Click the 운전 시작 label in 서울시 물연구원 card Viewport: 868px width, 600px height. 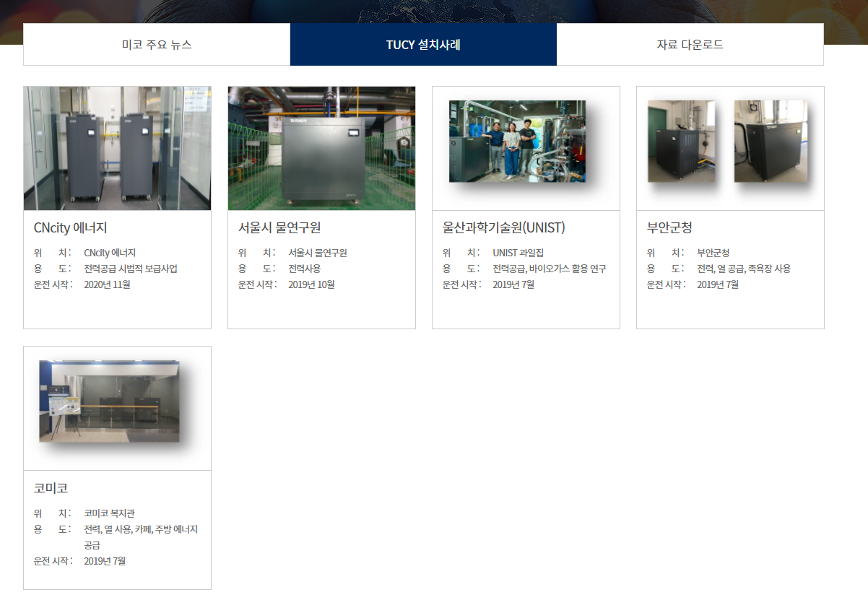coord(256,284)
